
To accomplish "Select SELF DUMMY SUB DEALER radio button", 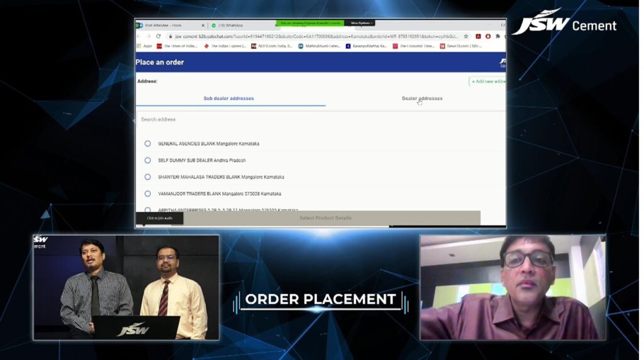I will (x=147, y=160).
